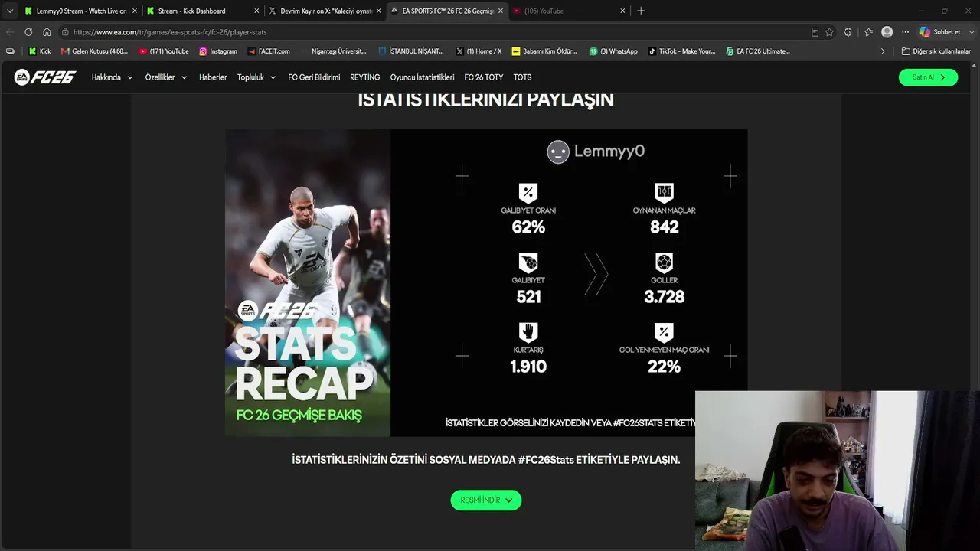Expand the Özellikler menu

[166, 77]
